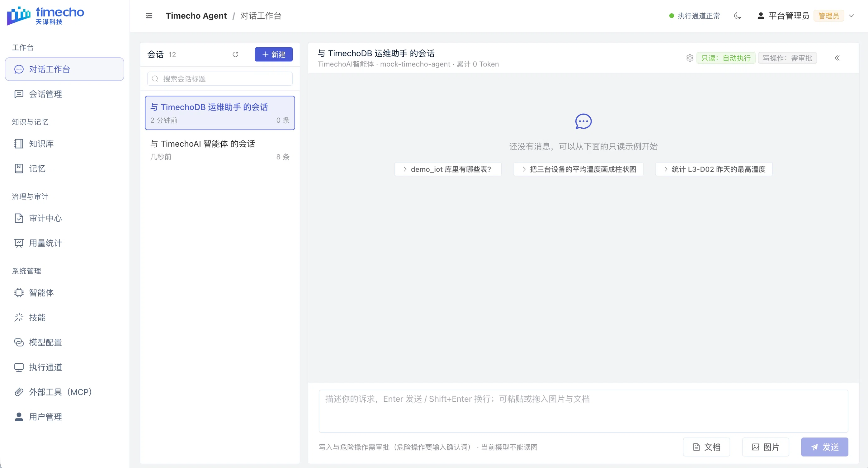This screenshot has width=868, height=468.
Task: Open 执行通道 in the sidebar
Action: pos(64,367)
